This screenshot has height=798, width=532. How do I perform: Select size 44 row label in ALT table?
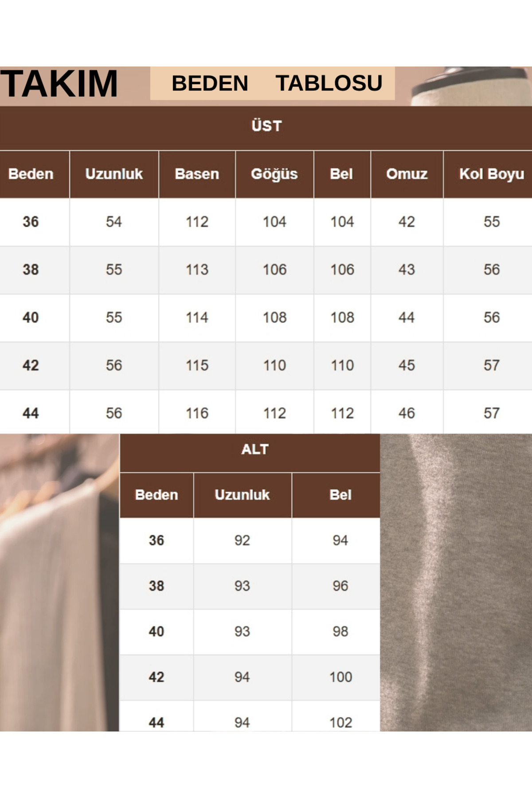(x=156, y=723)
